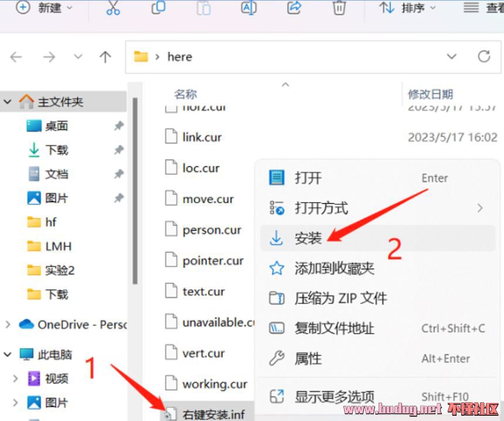504x421 pixels.
Task: Expand 图片 node under 此电脑
Action: click(15, 403)
